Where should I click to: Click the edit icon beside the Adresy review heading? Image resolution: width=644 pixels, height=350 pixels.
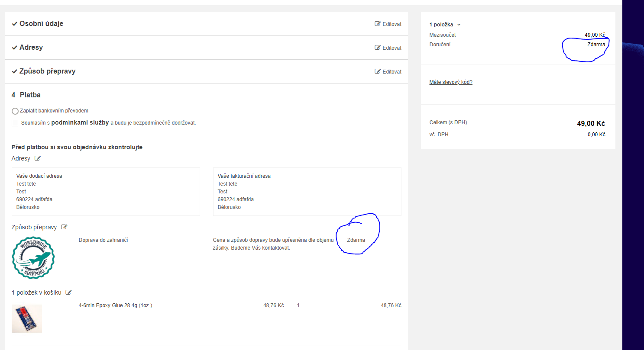click(x=38, y=158)
